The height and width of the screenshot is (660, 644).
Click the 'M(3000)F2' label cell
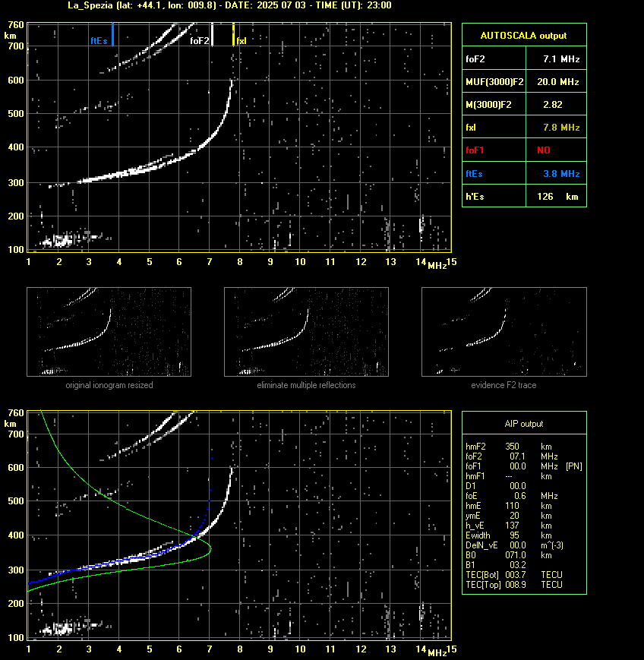point(494,104)
